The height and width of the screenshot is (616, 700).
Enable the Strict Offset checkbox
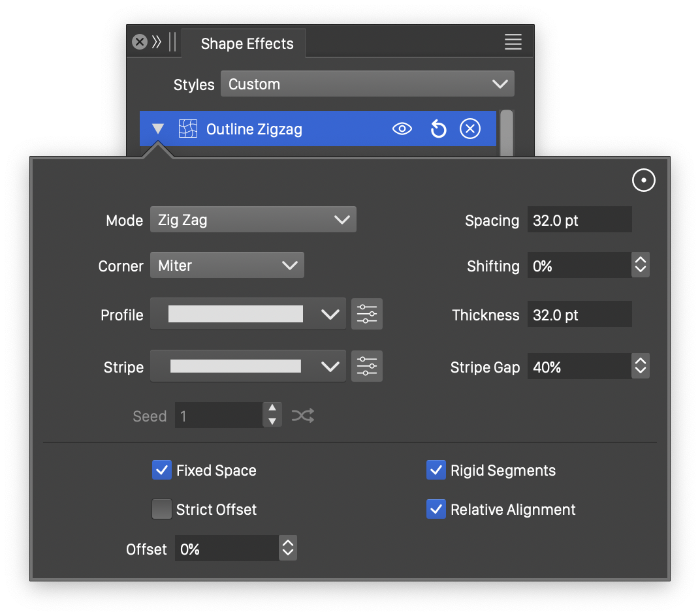[162, 510]
